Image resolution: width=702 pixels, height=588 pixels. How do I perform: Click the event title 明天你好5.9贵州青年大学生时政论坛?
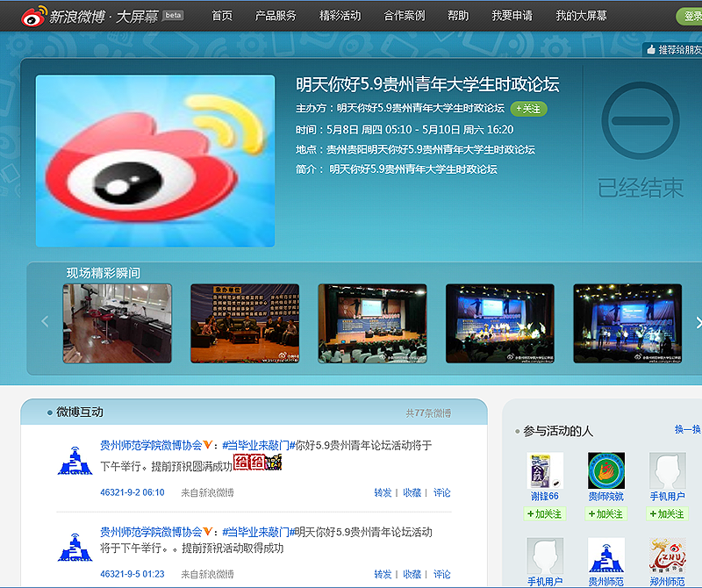pos(427,84)
